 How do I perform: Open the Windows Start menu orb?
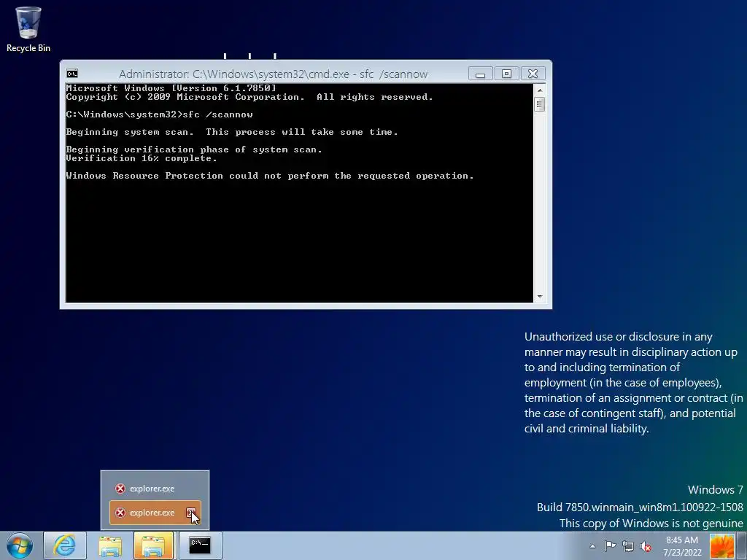(x=20, y=545)
